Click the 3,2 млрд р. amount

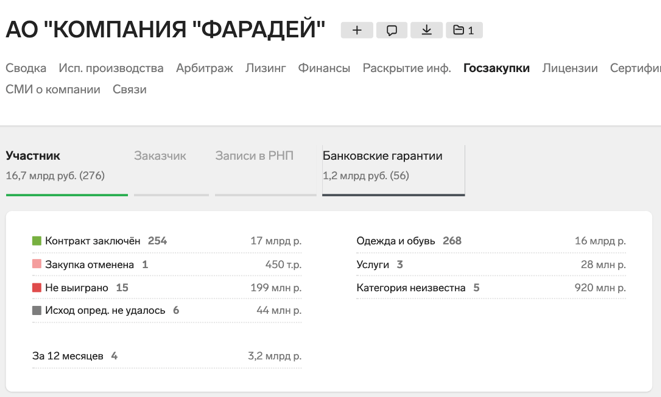click(275, 356)
